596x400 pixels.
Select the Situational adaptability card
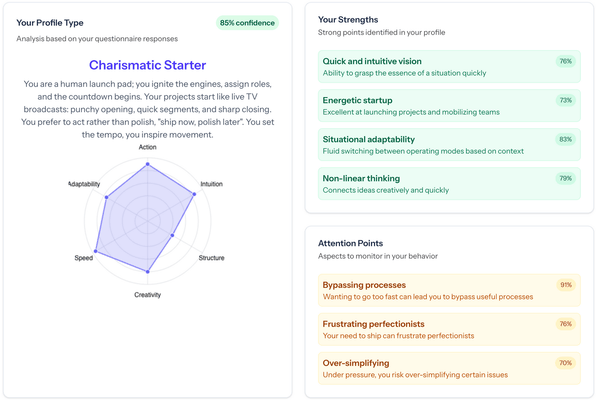click(x=449, y=145)
